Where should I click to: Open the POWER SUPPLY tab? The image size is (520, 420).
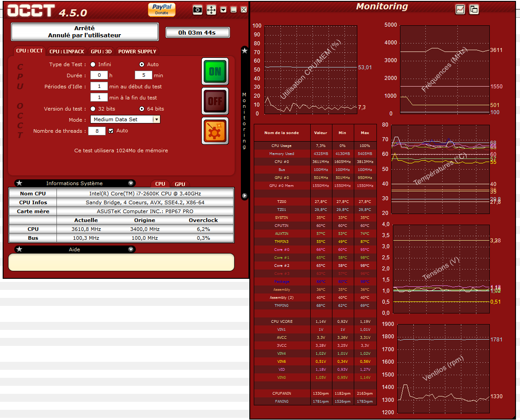tap(137, 52)
